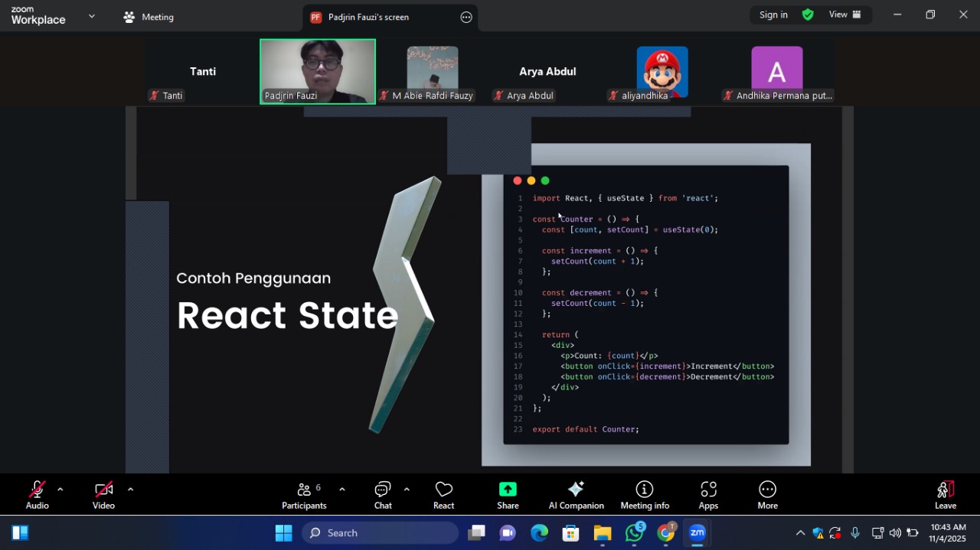Click the More options icon
The image size is (980, 550).
click(x=767, y=495)
